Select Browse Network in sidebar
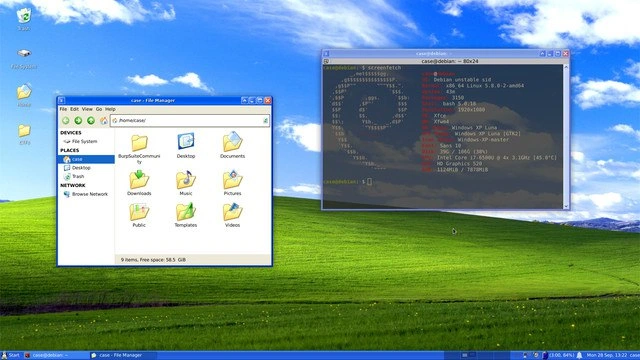The height and width of the screenshot is (360, 640). point(86,194)
